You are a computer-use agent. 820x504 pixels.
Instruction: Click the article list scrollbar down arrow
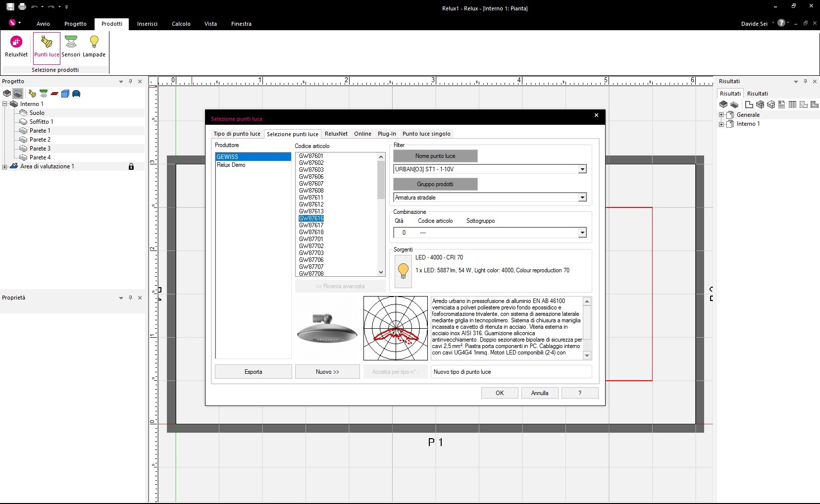click(381, 272)
